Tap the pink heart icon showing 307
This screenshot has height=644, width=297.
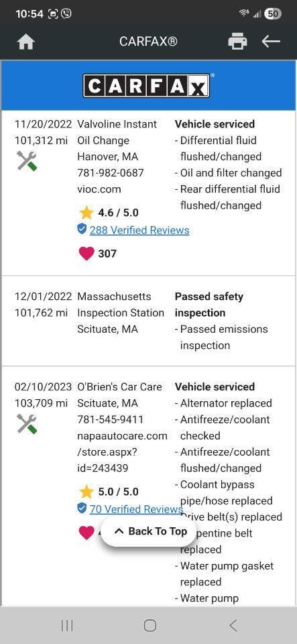(x=86, y=254)
